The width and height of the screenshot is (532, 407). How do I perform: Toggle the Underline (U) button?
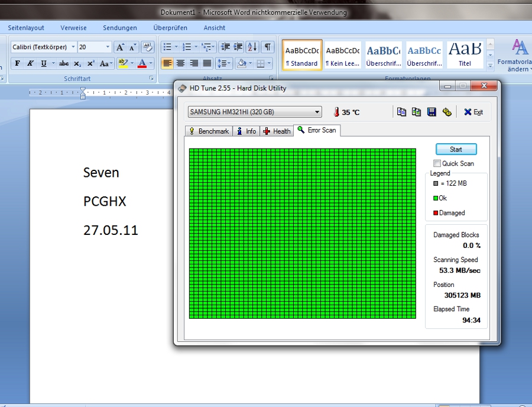tap(43, 63)
